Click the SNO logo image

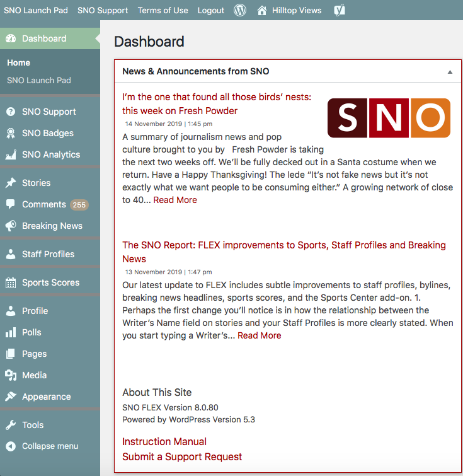(389, 118)
